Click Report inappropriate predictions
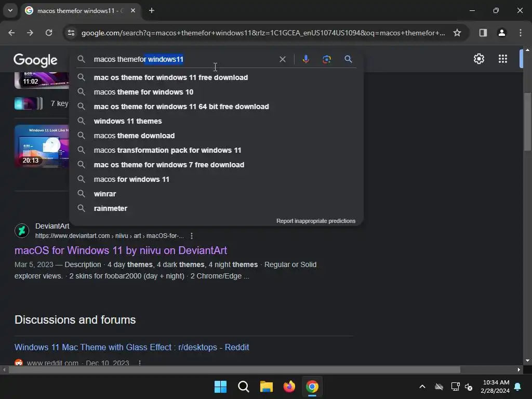532x399 pixels. pos(315,221)
